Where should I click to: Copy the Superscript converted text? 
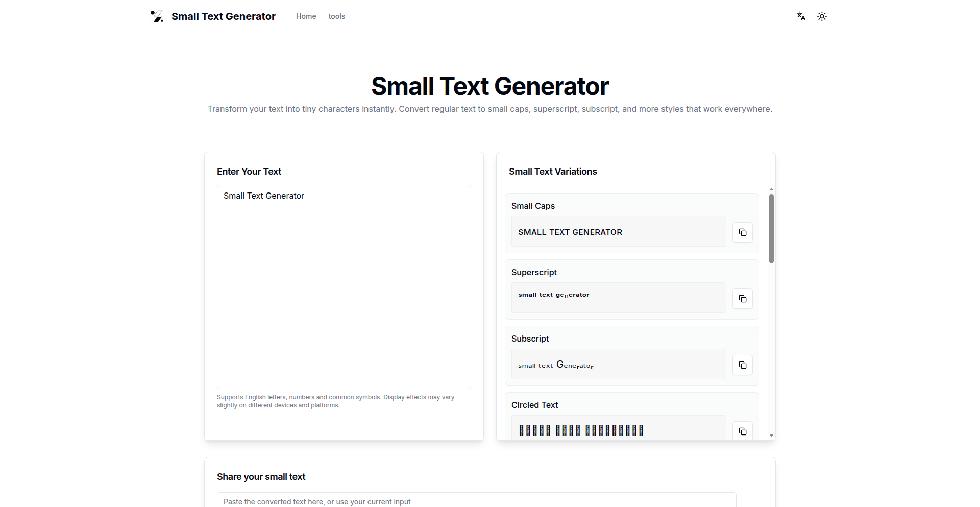(742, 299)
